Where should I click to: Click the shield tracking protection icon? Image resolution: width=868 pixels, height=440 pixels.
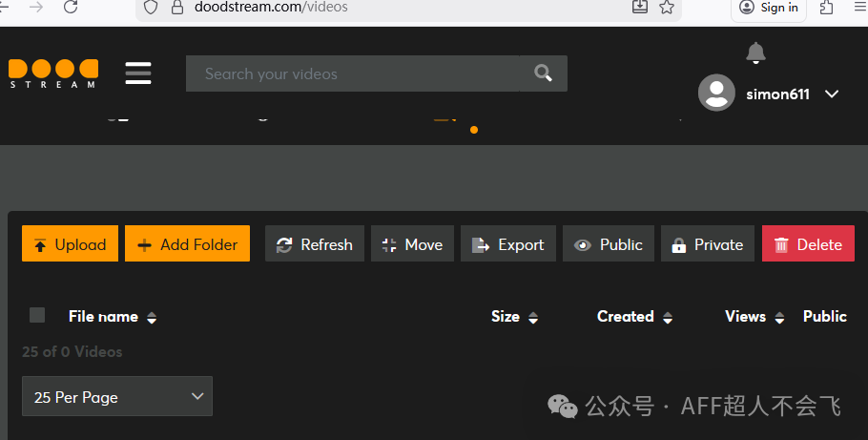[151, 7]
